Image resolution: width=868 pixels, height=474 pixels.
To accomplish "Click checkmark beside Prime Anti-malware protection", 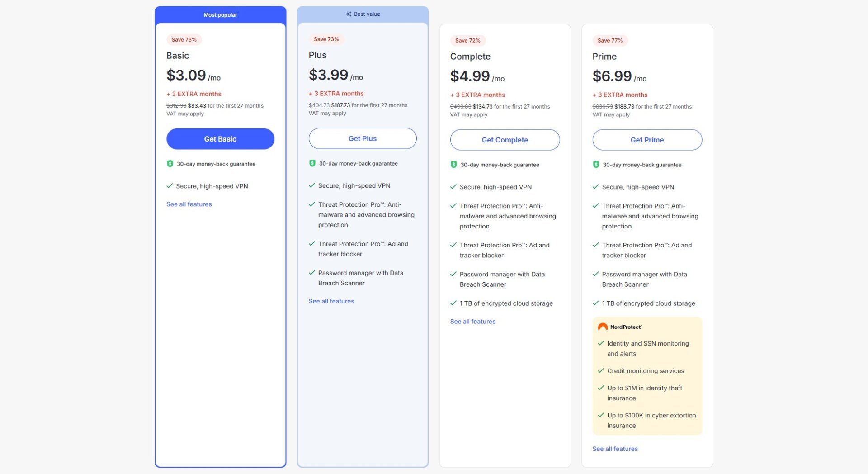I will click(596, 206).
